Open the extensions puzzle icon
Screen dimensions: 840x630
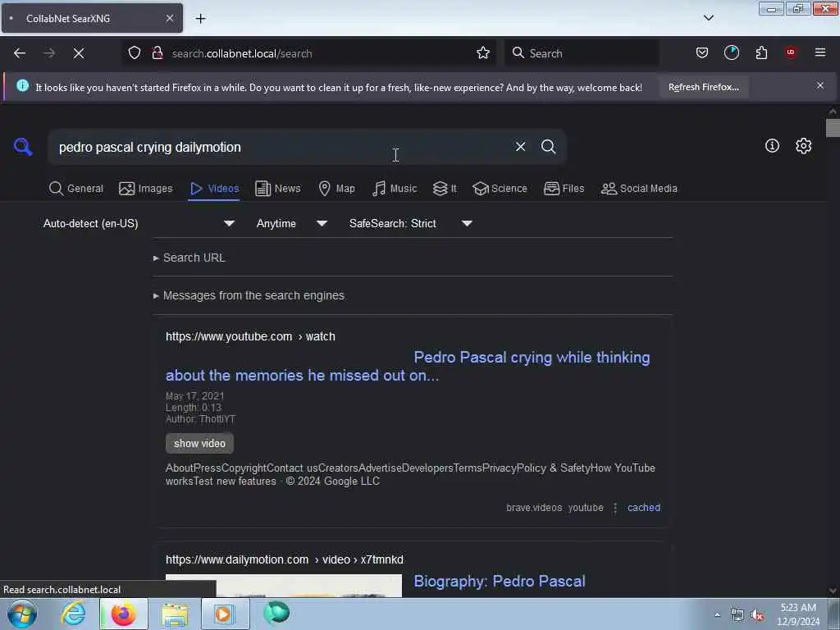click(x=761, y=52)
